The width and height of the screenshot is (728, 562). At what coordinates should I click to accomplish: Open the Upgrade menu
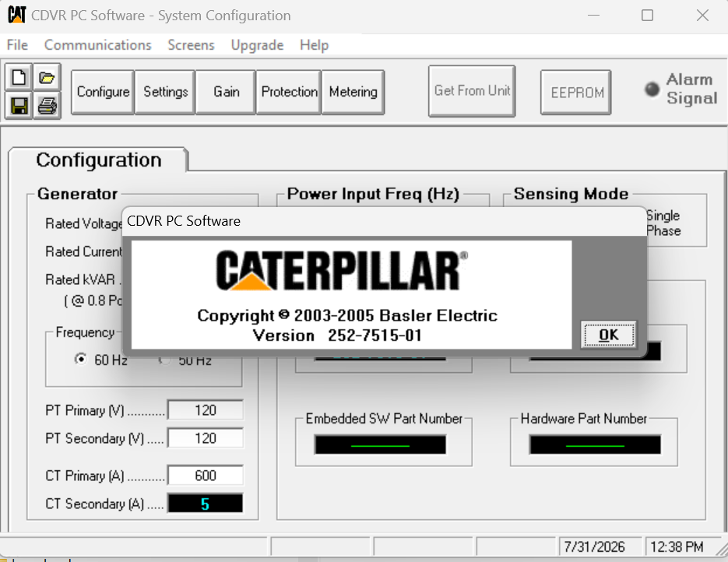[257, 45]
